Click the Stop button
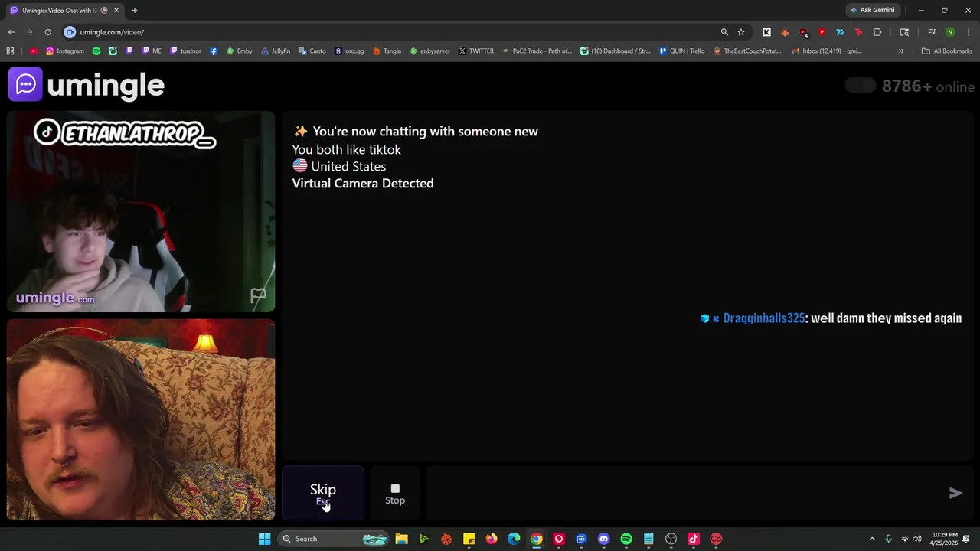The height and width of the screenshot is (551, 980). pyautogui.click(x=395, y=494)
